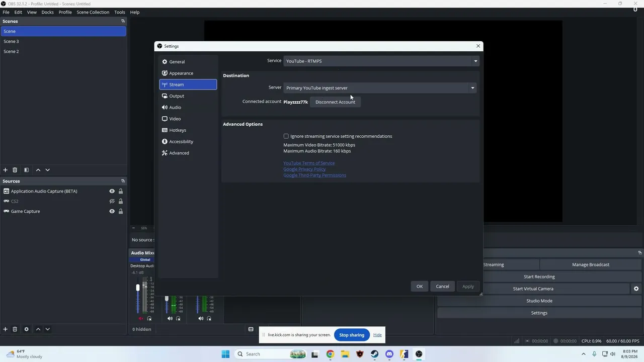Screen dimensions: 644x362
Task: Lock the Application Audio Capture (BETA) source
Action: pyautogui.click(x=121, y=191)
